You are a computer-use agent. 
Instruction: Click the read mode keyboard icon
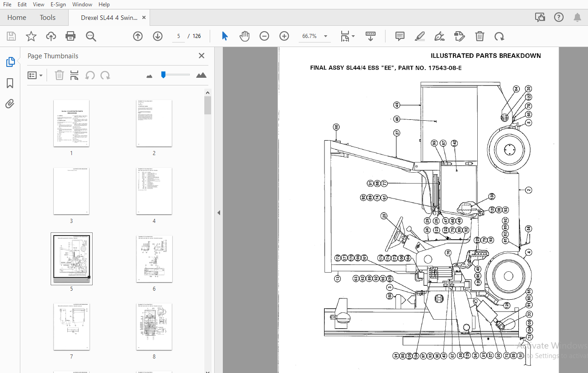(371, 36)
